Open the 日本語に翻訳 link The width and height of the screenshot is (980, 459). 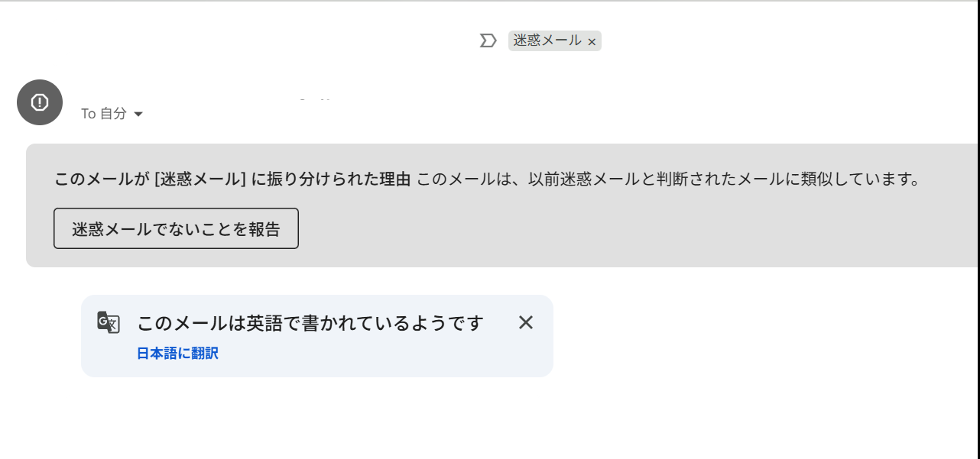[x=177, y=354]
